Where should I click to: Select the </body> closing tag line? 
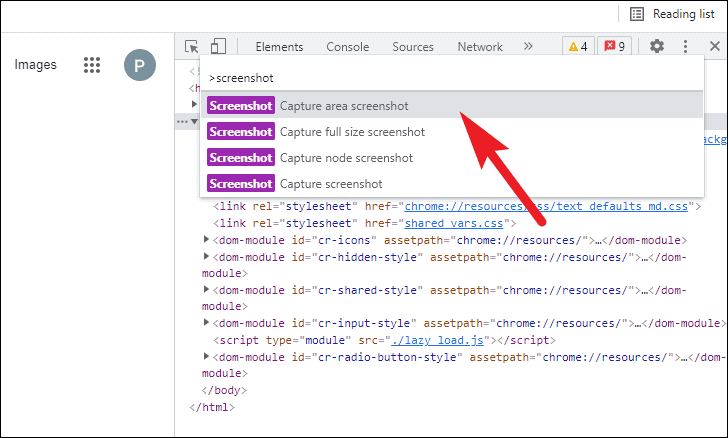tap(224, 390)
